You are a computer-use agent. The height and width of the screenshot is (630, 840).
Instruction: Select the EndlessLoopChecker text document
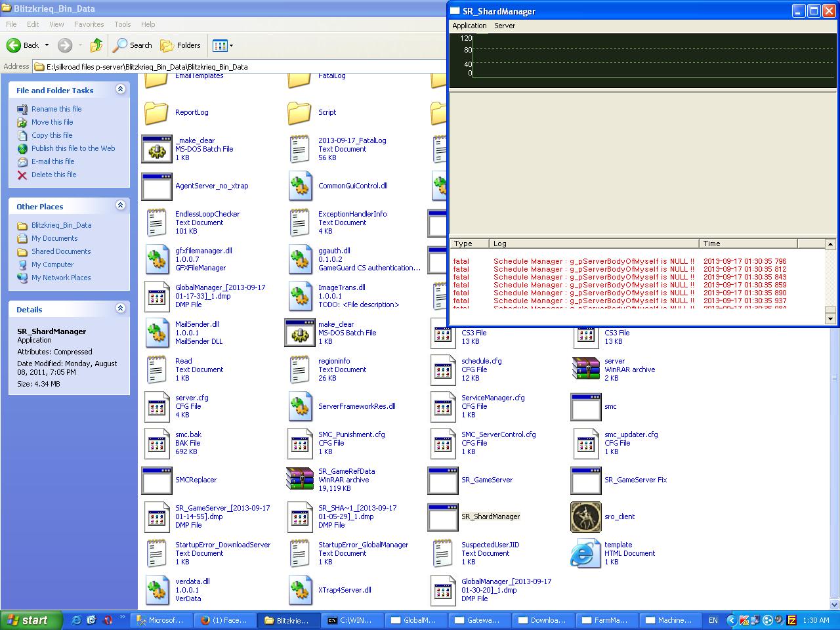(157, 222)
